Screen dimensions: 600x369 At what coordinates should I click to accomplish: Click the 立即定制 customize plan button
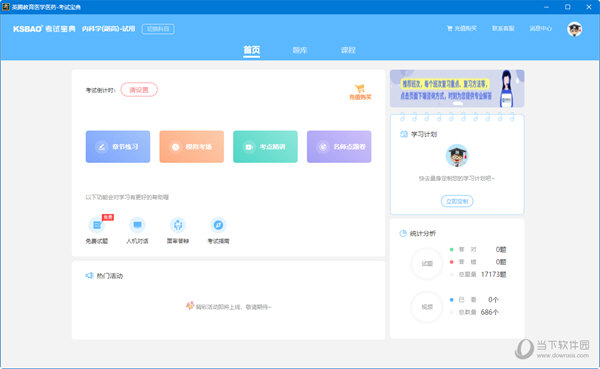click(457, 201)
